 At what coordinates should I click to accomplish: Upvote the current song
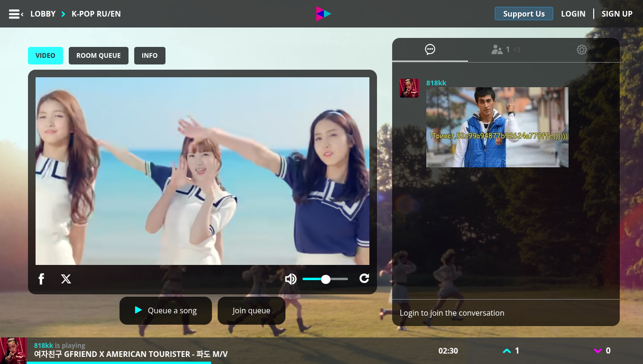pyautogui.click(x=511, y=351)
